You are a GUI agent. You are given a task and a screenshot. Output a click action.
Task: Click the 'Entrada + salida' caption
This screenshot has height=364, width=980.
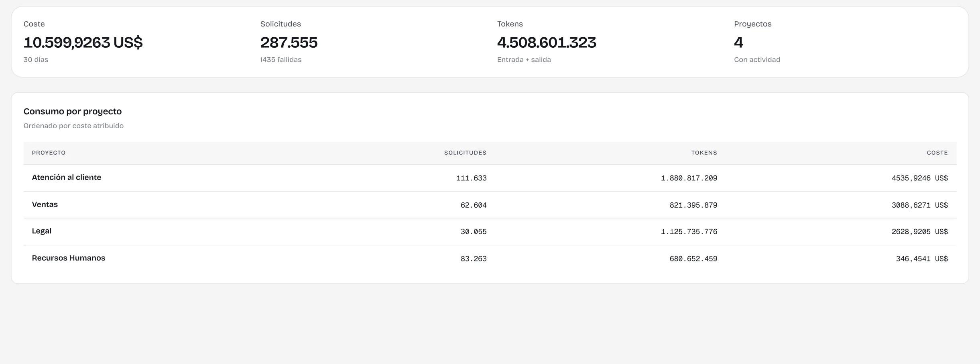(524, 60)
